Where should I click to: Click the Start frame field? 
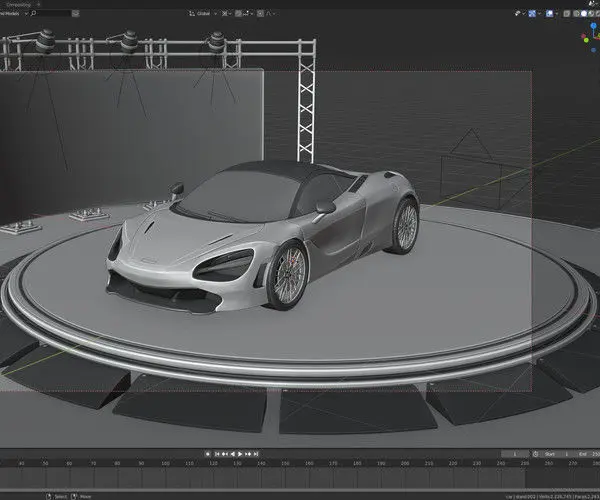tap(558, 454)
